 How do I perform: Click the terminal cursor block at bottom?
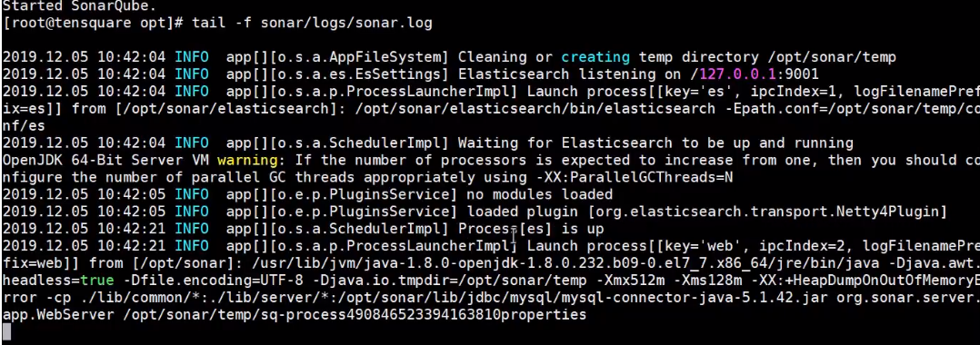[7, 332]
